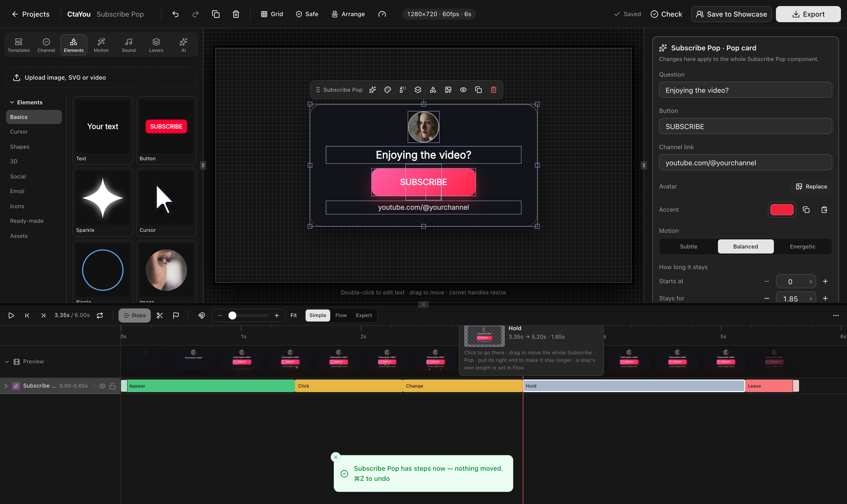Duplicate the project via top toolbar copy icon
The height and width of the screenshot is (504, 847).
(x=216, y=14)
